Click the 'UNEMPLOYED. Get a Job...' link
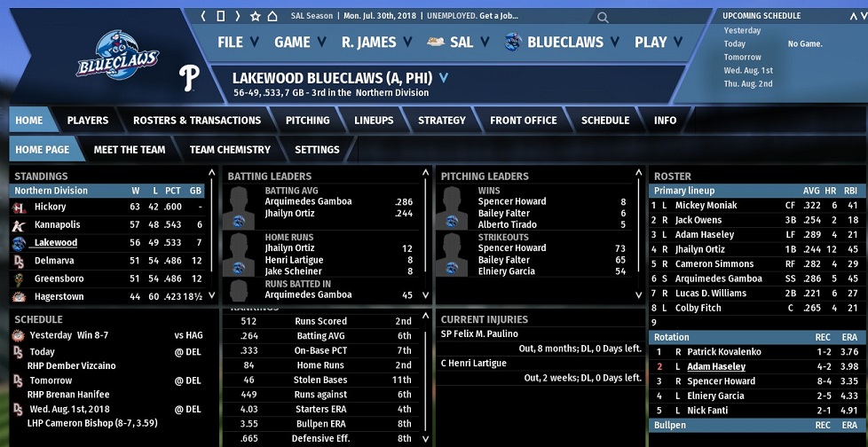The image size is (868, 447). pos(472,16)
